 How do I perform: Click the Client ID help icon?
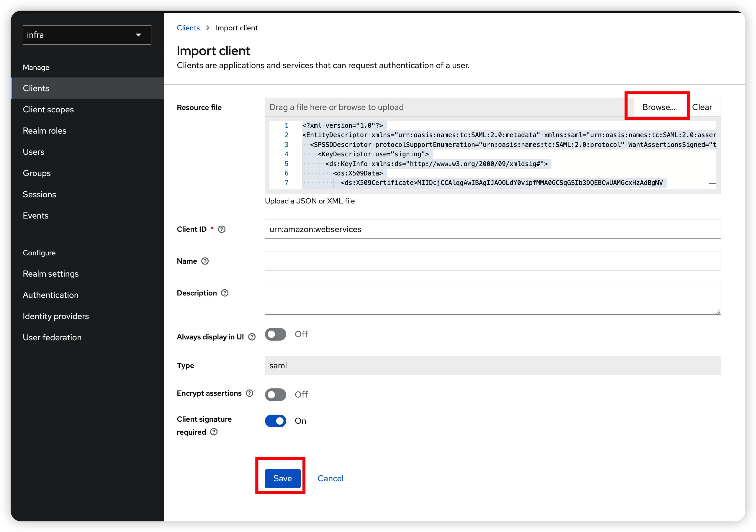click(222, 229)
